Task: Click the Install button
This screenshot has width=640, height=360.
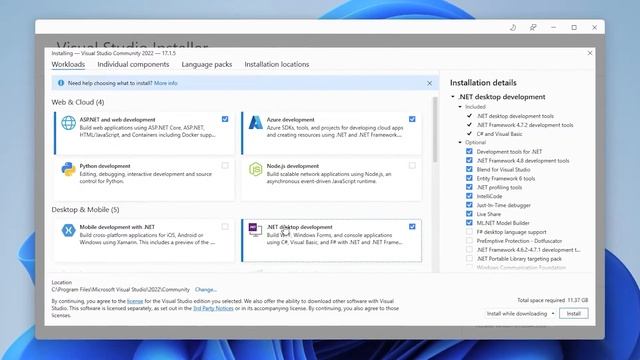Action: pos(573,313)
